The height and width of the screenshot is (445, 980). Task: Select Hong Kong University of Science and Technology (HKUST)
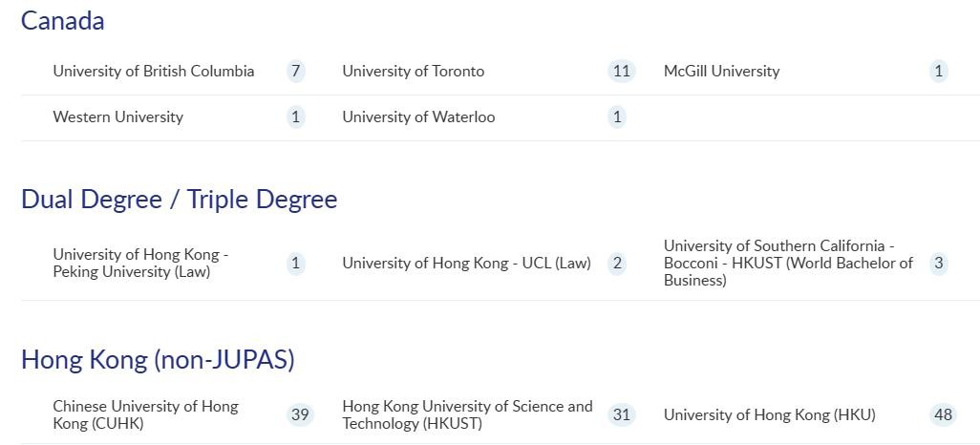(467, 414)
